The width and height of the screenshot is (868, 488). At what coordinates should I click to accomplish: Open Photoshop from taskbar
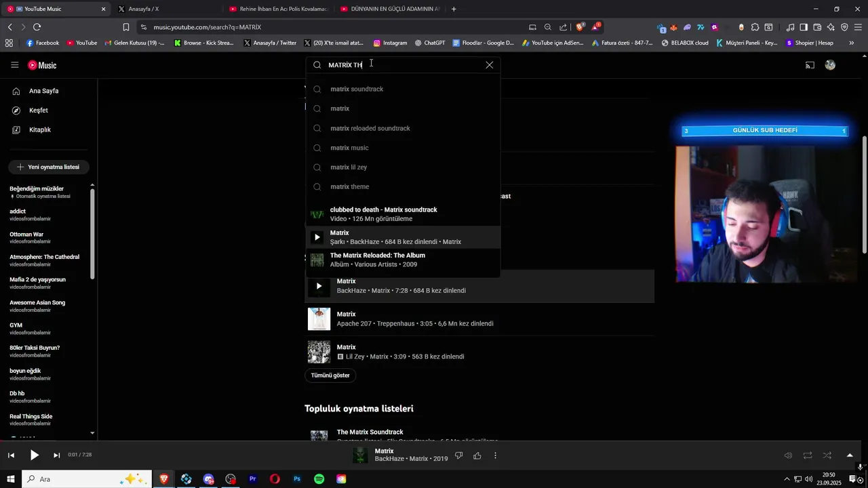[x=297, y=479]
